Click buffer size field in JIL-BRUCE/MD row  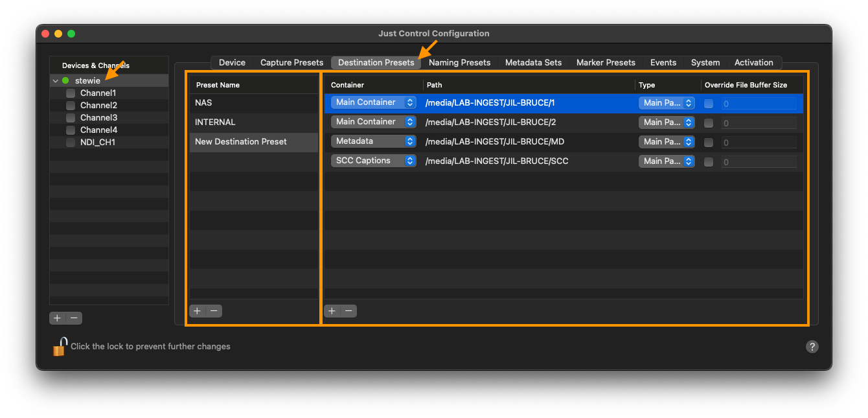tap(759, 143)
